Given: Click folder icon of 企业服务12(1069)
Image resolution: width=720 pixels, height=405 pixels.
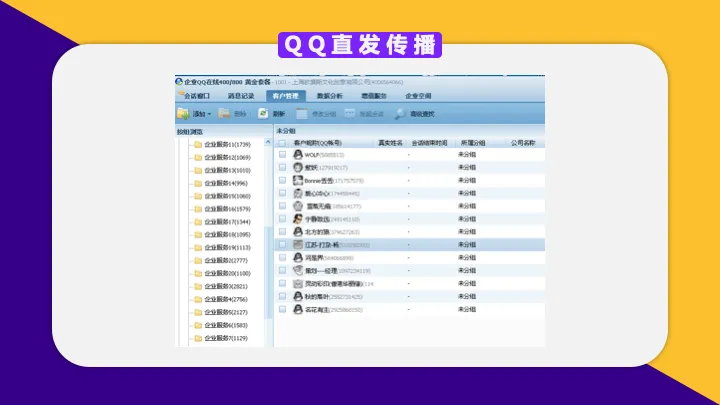Looking at the screenshot, I should pos(198,158).
